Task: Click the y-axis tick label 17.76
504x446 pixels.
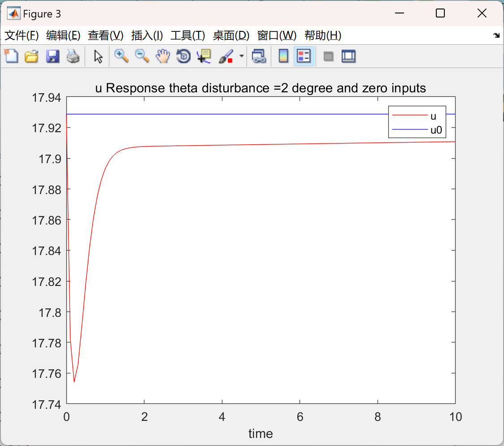Action: click(x=46, y=374)
